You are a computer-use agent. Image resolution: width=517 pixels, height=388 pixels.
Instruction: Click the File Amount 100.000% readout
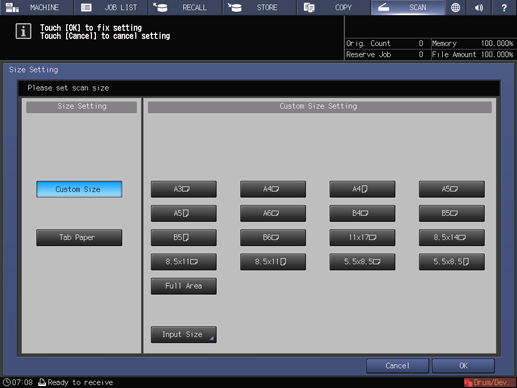point(472,54)
